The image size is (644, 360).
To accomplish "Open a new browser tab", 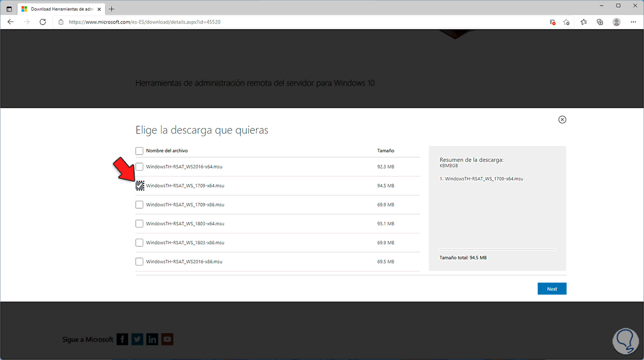I will click(112, 9).
